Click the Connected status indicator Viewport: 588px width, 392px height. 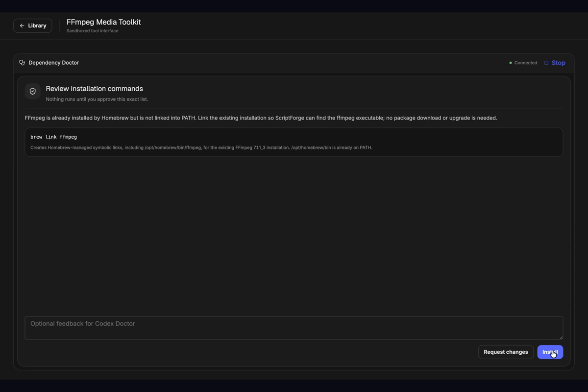tap(523, 63)
